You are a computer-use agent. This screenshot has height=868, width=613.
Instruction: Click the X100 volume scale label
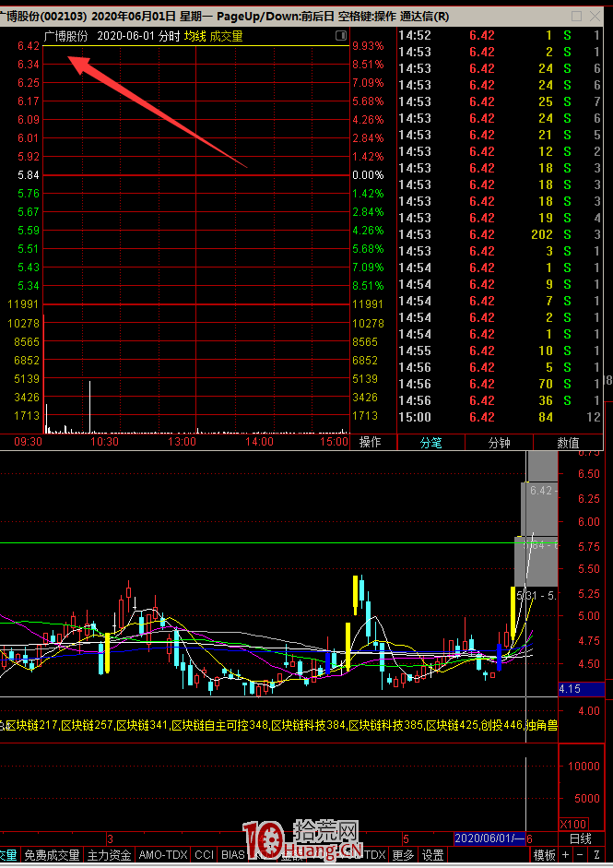tap(573, 825)
